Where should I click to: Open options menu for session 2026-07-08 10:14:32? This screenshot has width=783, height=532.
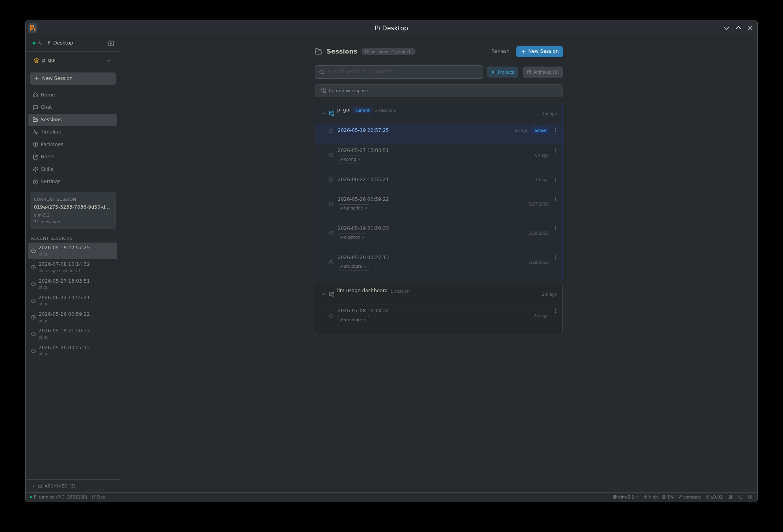tap(556, 311)
